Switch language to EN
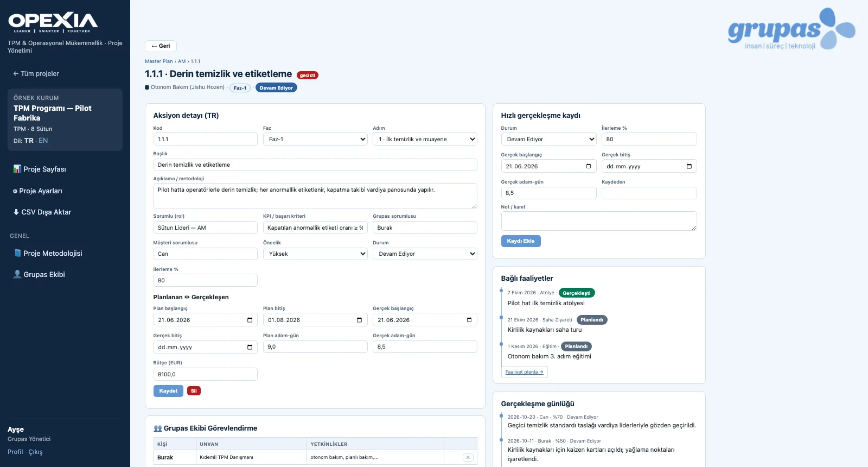 [43, 141]
